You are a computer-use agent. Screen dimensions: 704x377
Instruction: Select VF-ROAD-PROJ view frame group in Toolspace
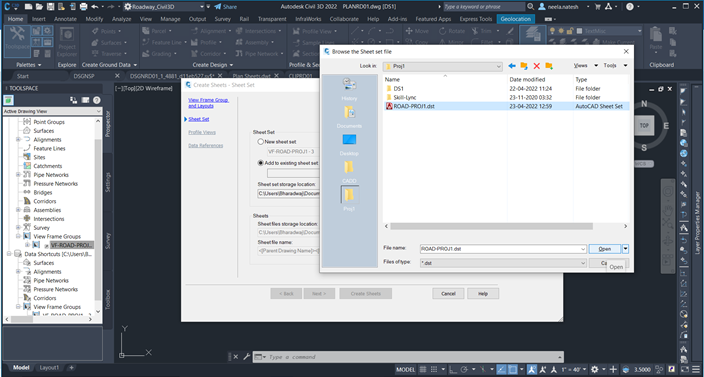tap(72, 245)
